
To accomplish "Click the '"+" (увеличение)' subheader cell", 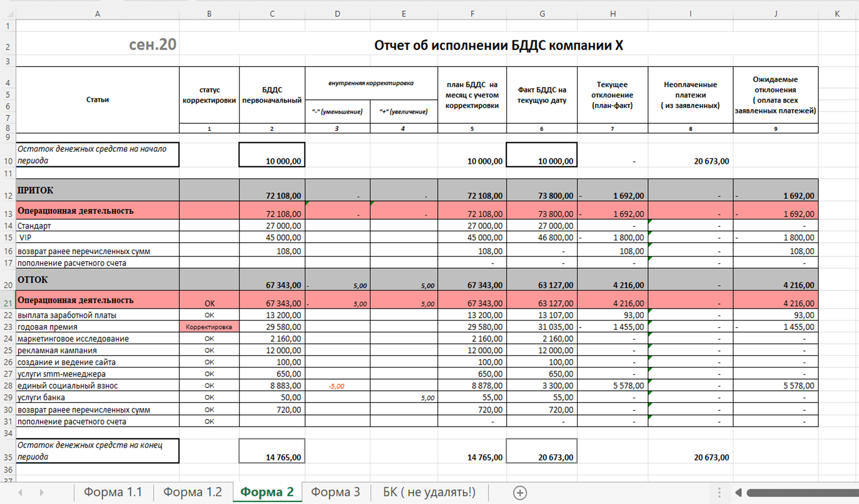I will (x=404, y=112).
